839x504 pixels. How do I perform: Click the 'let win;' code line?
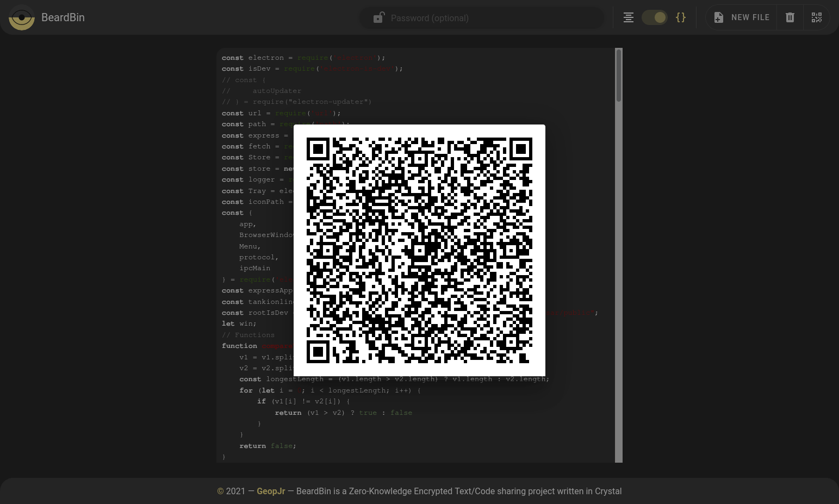[x=239, y=323]
